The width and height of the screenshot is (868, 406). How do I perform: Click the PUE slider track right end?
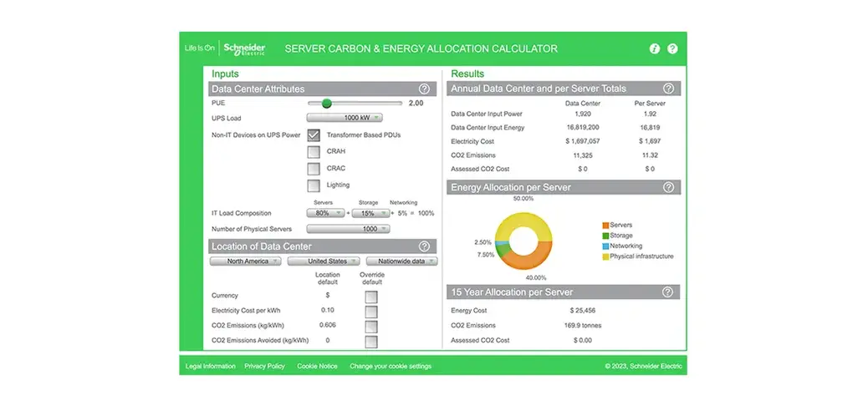[400, 103]
